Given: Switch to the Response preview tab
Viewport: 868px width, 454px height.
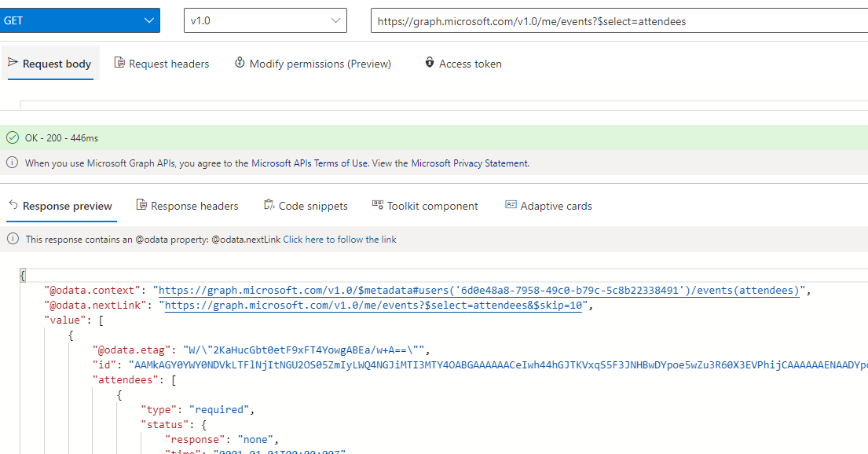Looking at the screenshot, I should pyautogui.click(x=61, y=206).
